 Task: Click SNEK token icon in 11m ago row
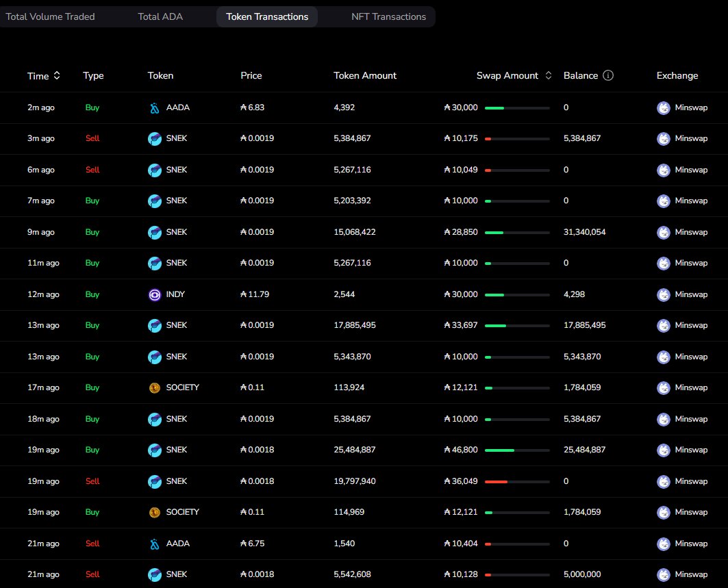(155, 263)
